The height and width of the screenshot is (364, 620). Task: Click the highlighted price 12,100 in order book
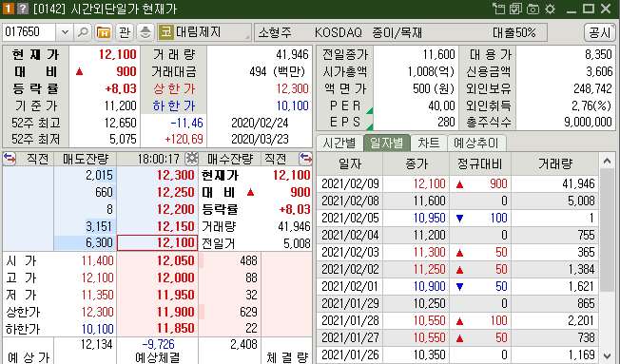pyautogui.click(x=157, y=242)
